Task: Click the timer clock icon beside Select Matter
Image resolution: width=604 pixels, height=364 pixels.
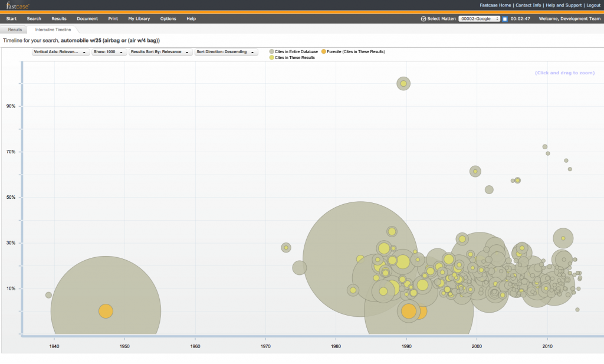Action: (424, 19)
